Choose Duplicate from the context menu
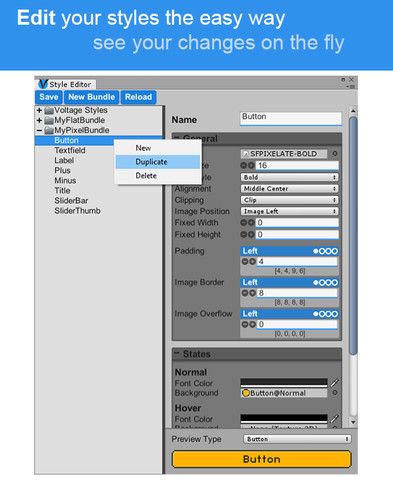 tap(158, 162)
